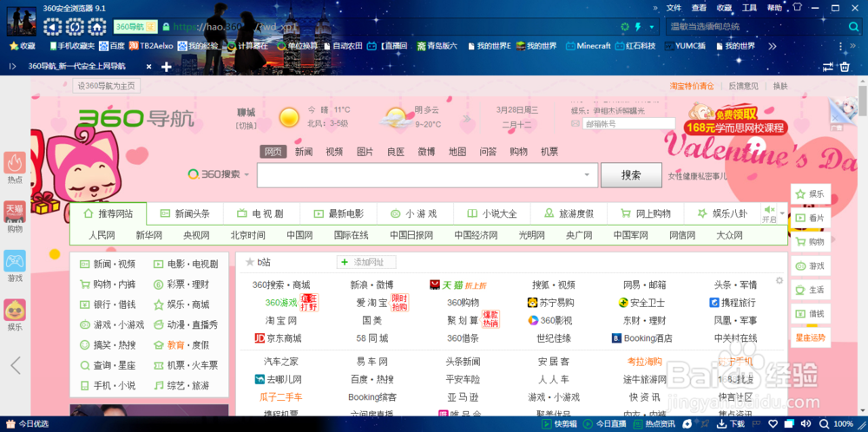868x432 pixels.
Task: Open the 购物 right panel cart button
Action: pyautogui.click(x=811, y=242)
